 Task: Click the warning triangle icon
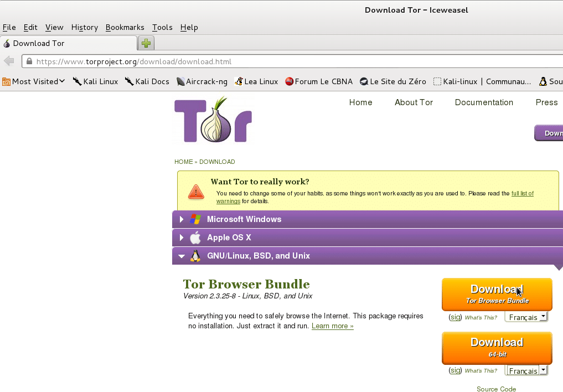[196, 192]
